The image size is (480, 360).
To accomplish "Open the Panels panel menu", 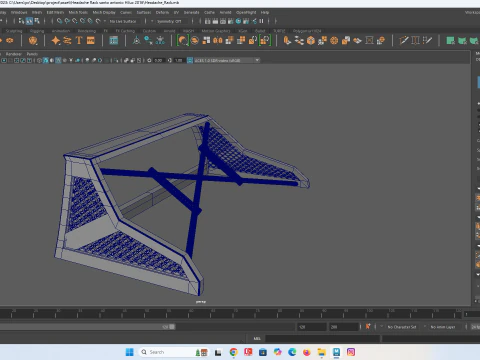I will pos(32,54).
